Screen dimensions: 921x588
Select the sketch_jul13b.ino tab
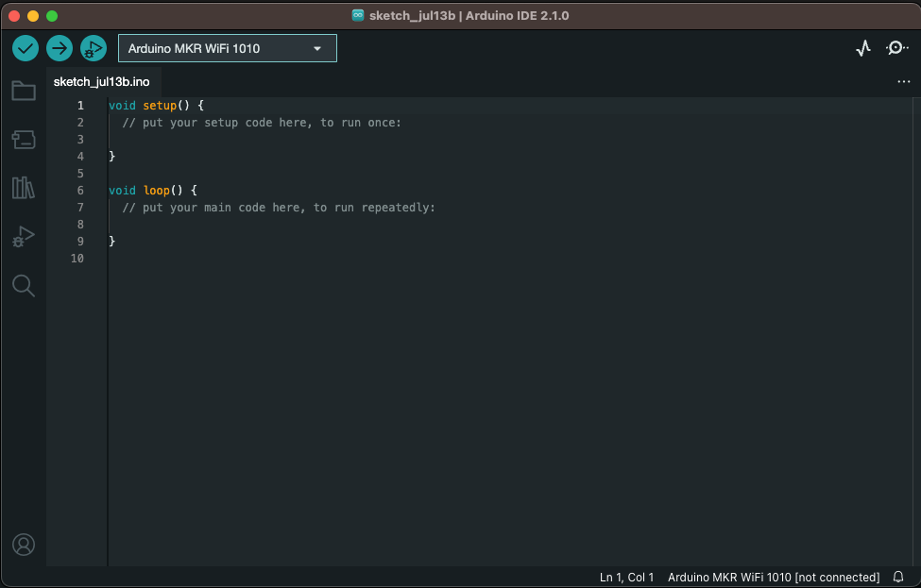pyautogui.click(x=101, y=81)
